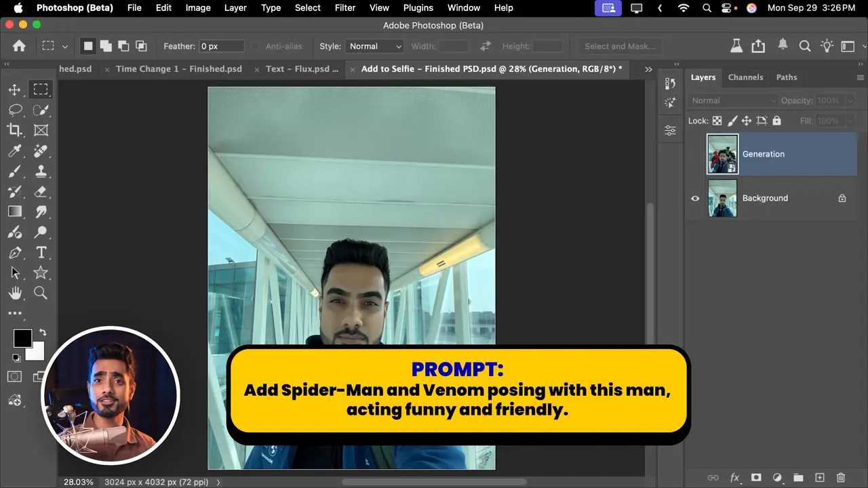This screenshot has height=488, width=868.
Task: Click the Feather input field
Action: pos(221,46)
